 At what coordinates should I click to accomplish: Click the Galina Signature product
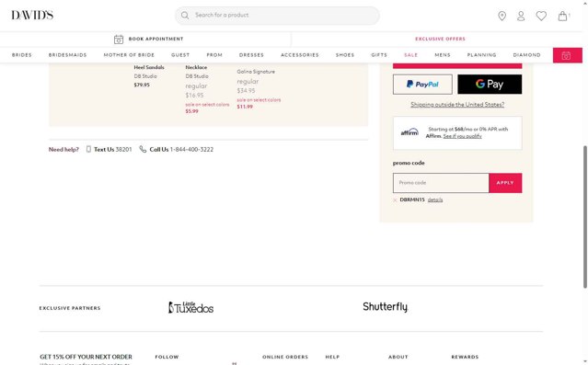point(256,72)
